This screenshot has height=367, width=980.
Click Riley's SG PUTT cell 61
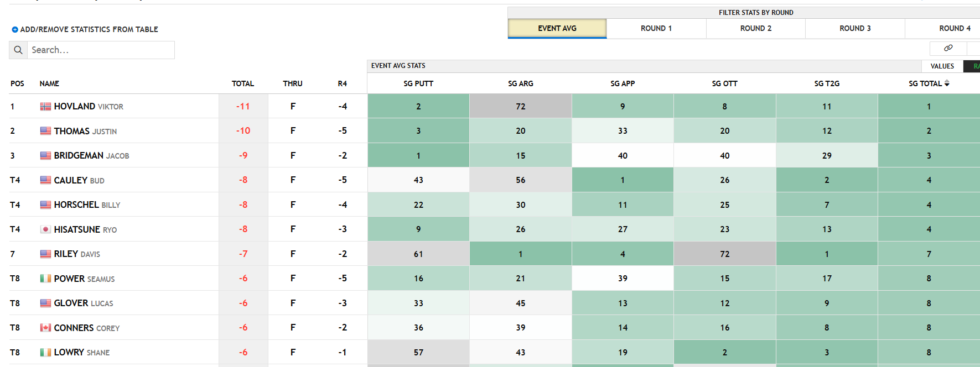tap(418, 254)
